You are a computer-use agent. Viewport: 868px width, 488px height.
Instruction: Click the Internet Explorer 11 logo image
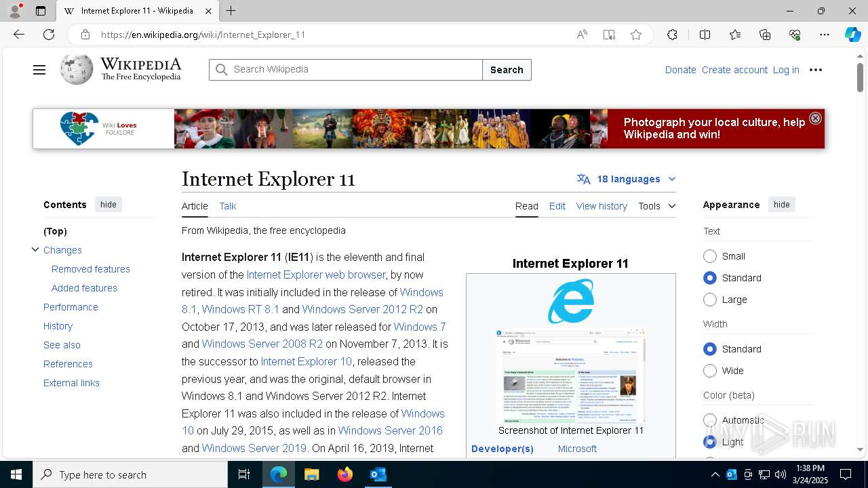point(571,301)
